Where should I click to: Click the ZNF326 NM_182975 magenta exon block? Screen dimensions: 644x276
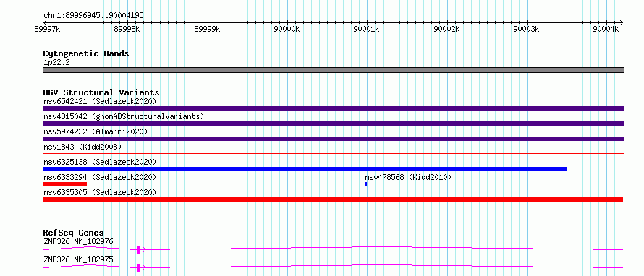[x=139, y=268]
